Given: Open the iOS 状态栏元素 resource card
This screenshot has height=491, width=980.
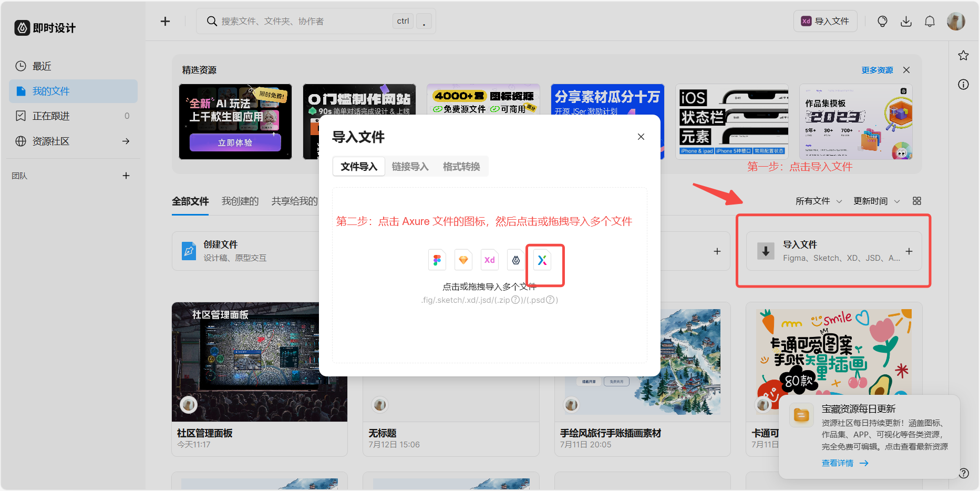Looking at the screenshot, I should (x=731, y=121).
